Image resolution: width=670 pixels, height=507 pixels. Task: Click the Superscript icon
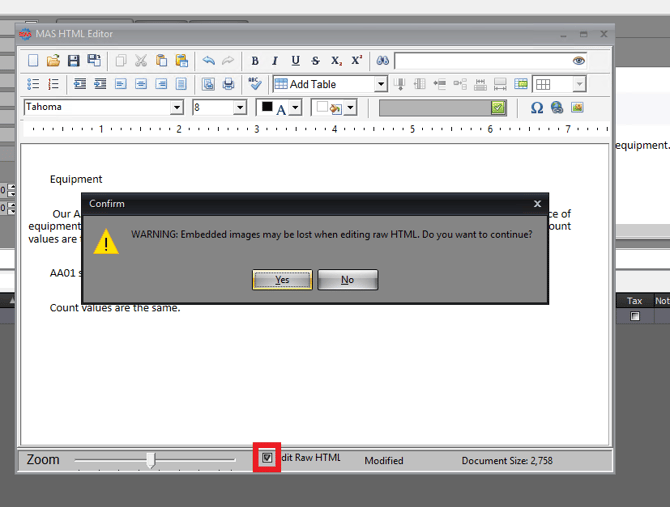click(x=357, y=61)
